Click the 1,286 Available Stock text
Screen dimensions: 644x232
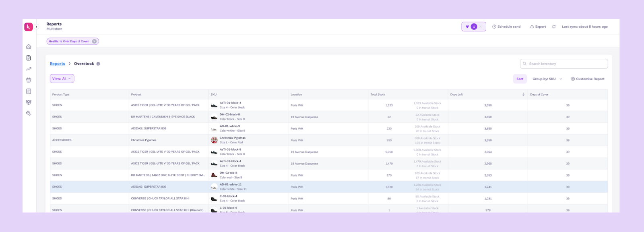[x=427, y=185]
